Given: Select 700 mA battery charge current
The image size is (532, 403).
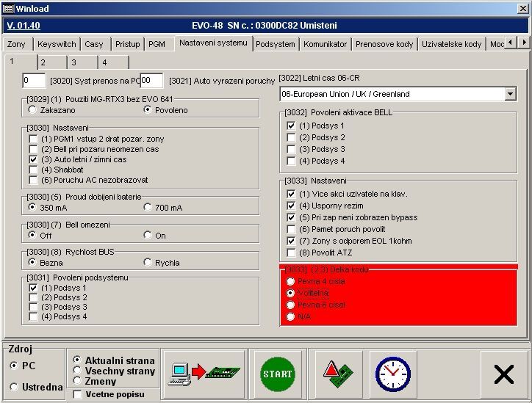Looking at the screenshot, I should coord(148,208).
